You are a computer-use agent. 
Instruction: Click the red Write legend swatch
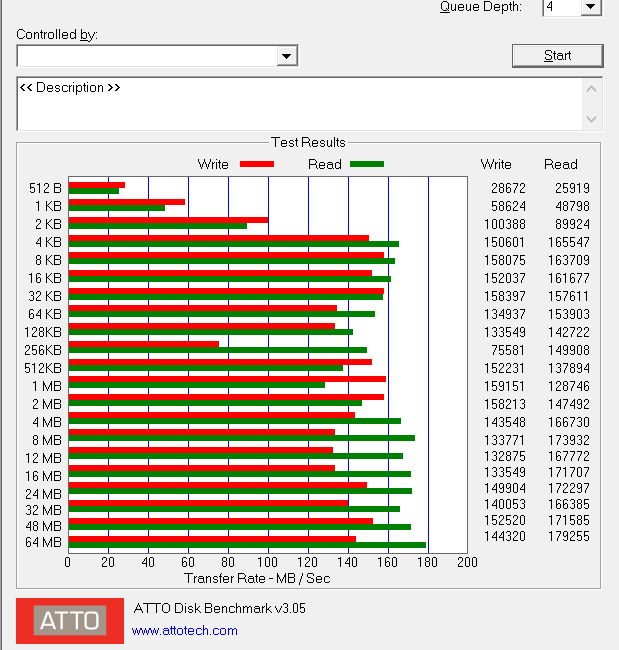point(256,164)
